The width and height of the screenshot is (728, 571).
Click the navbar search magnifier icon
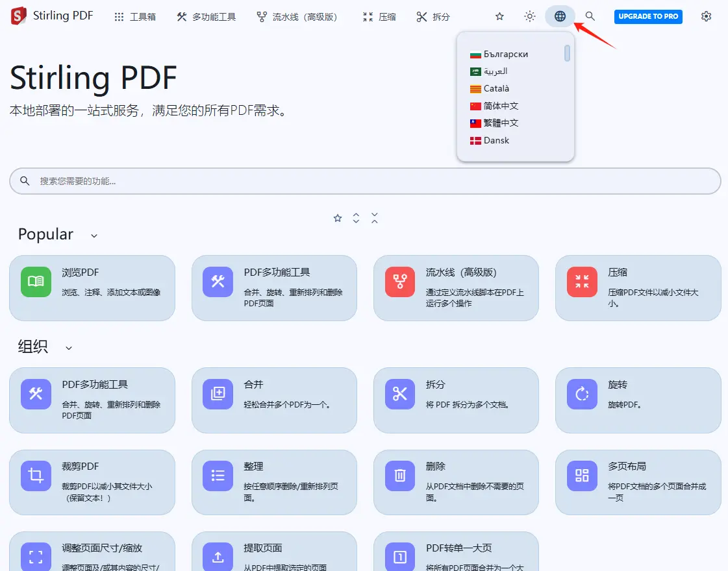[590, 16]
